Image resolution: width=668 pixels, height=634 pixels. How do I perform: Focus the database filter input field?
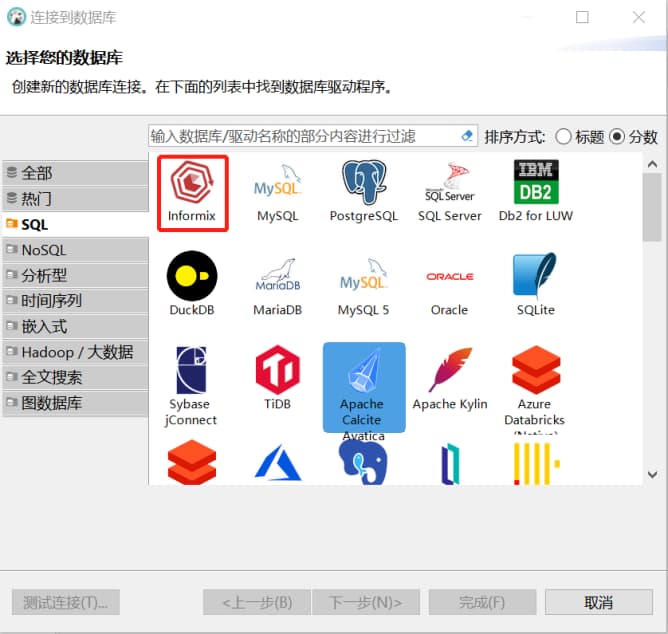[313, 136]
